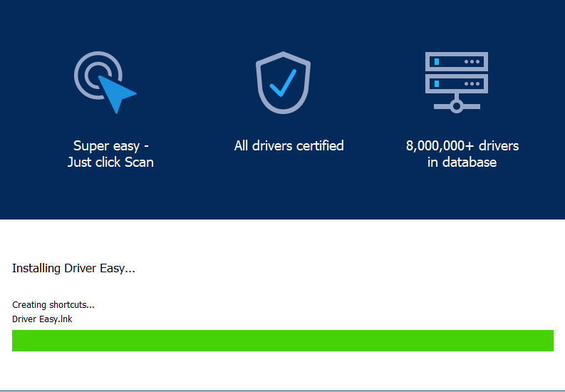Click '8,000,000+ drivers in database' text
This screenshot has height=392, width=565.
point(462,154)
